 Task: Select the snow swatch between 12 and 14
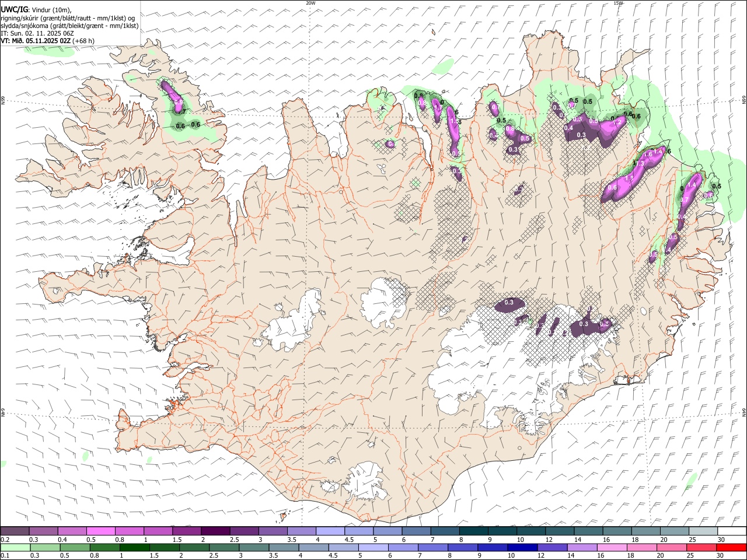pyautogui.click(x=561, y=531)
